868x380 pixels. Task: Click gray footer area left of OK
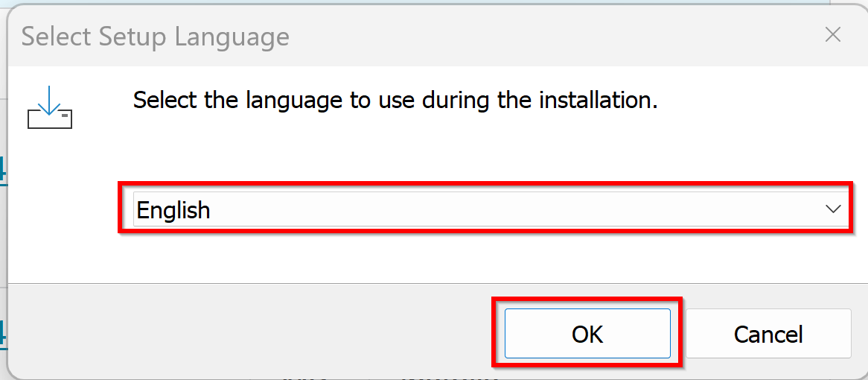coord(249,332)
